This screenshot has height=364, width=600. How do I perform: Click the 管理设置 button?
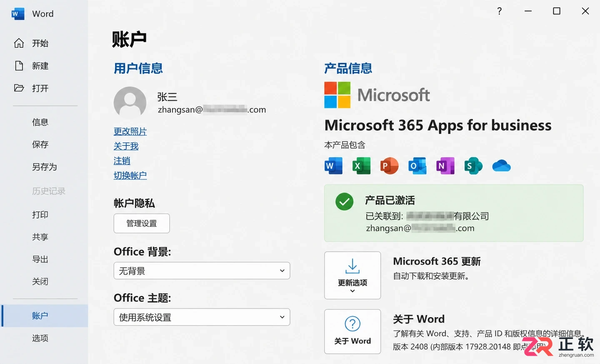click(142, 223)
